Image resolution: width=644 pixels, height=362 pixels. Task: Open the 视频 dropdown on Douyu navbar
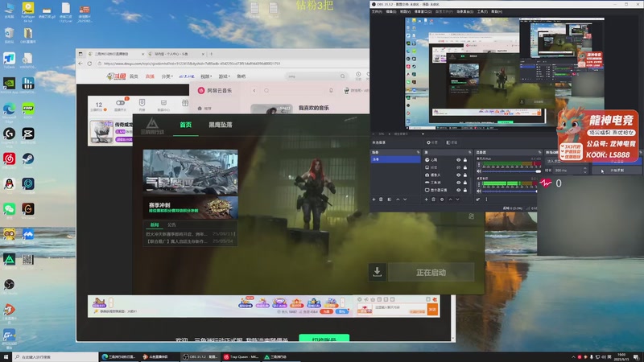[206, 76]
